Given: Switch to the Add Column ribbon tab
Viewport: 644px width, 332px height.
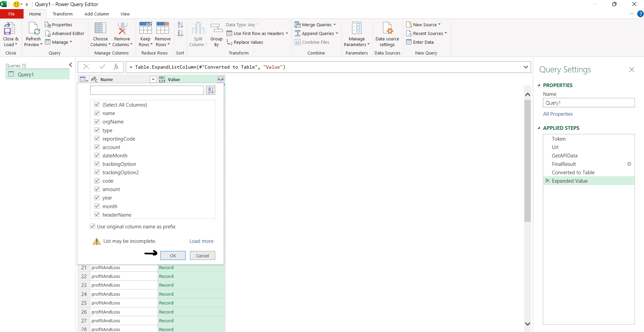Looking at the screenshot, I should [x=97, y=14].
